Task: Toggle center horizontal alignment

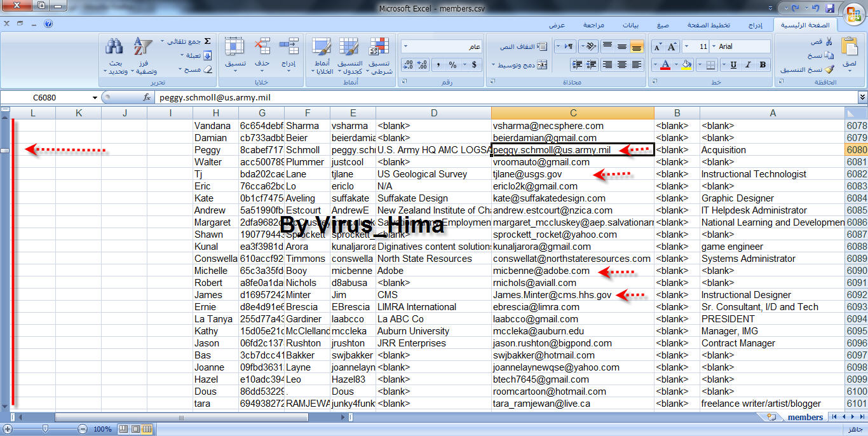Action: tap(621, 65)
